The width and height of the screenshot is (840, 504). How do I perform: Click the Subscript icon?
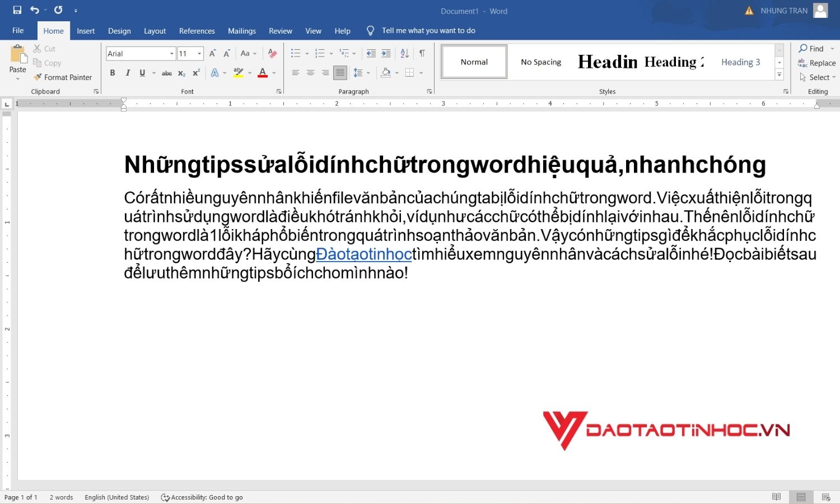pyautogui.click(x=181, y=73)
